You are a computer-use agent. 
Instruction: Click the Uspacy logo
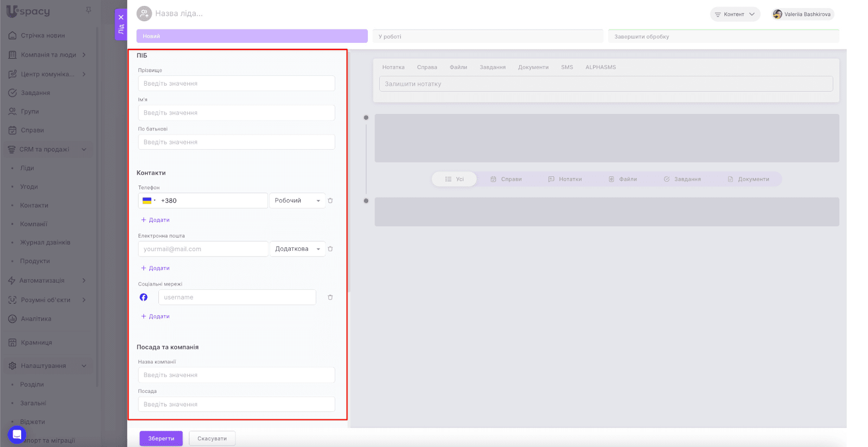click(28, 11)
